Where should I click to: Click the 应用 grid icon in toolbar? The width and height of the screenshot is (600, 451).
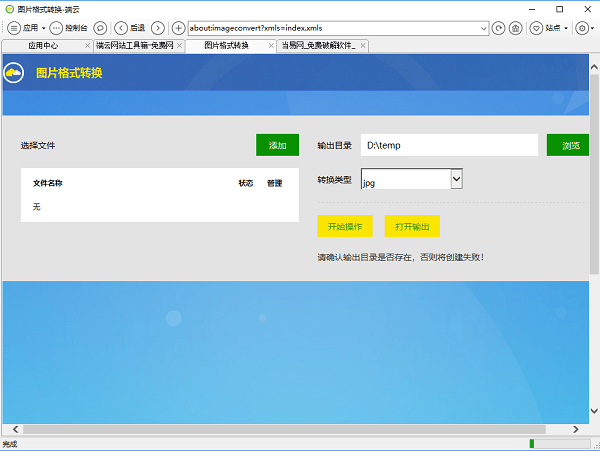tap(12, 28)
